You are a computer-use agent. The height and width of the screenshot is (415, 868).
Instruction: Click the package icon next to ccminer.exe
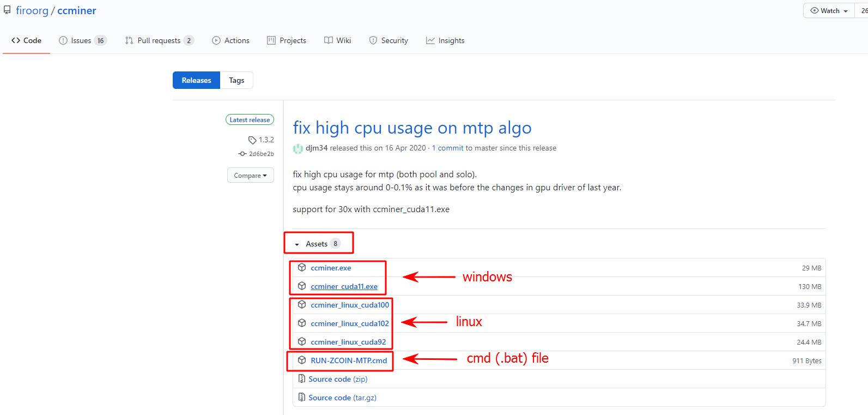(302, 267)
